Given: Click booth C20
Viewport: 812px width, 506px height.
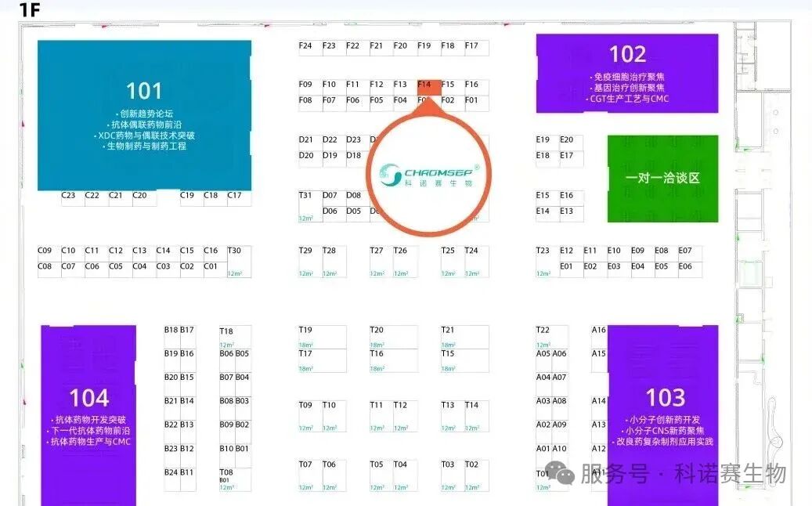Looking at the screenshot, I should point(145,198).
